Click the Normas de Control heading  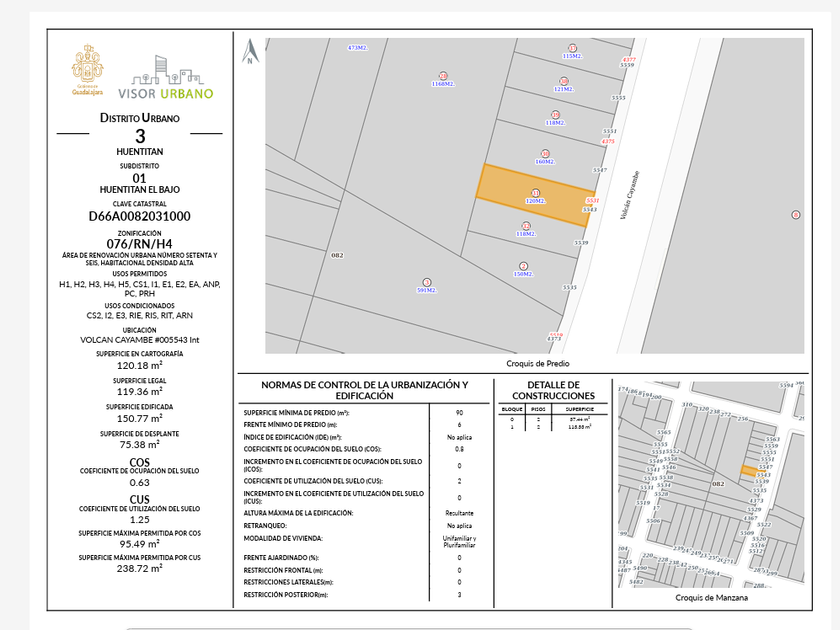pyautogui.click(x=365, y=390)
